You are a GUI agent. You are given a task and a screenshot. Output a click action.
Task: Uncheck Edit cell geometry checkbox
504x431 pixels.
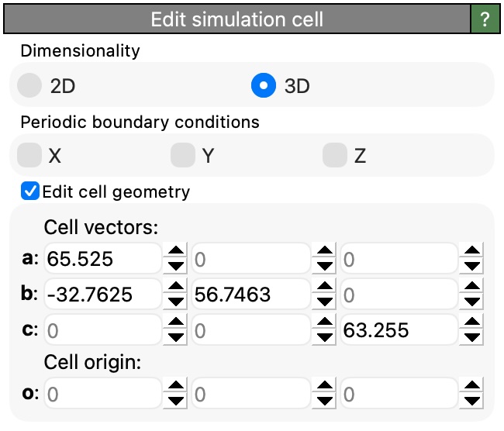coord(30,191)
